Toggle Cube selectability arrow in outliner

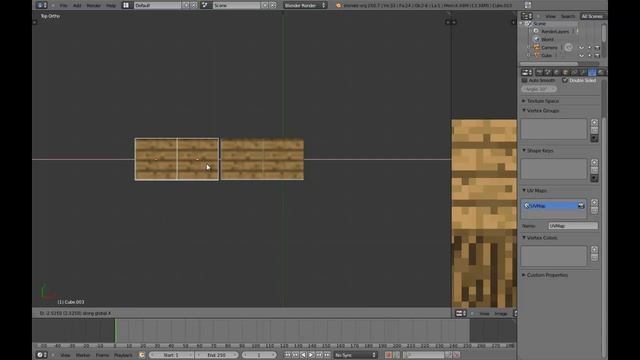coord(589,56)
